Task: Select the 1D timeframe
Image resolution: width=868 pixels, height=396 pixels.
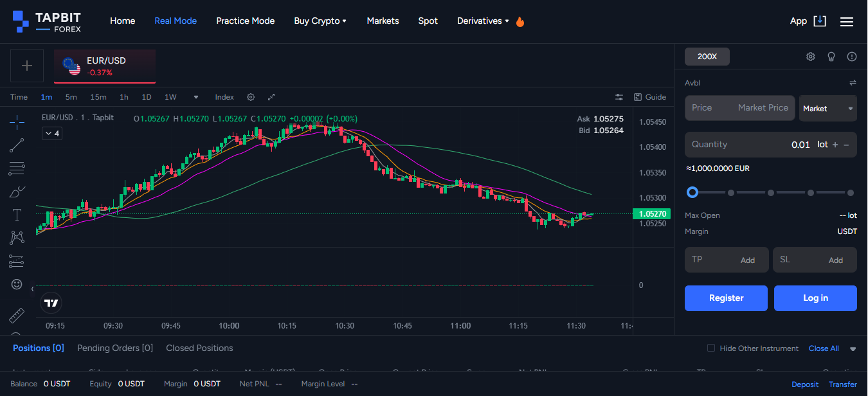Action: pos(147,97)
